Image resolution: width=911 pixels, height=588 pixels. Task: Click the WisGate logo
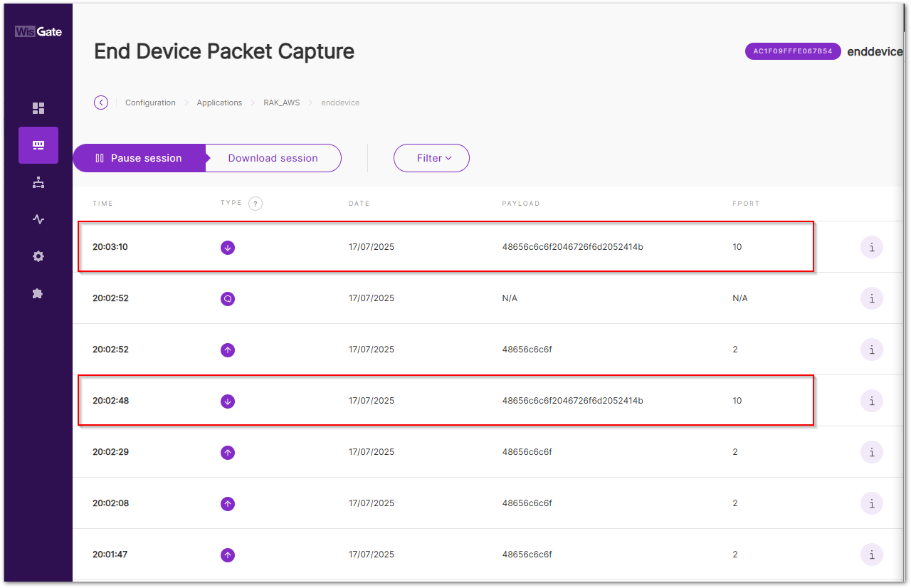click(x=37, y=31)
